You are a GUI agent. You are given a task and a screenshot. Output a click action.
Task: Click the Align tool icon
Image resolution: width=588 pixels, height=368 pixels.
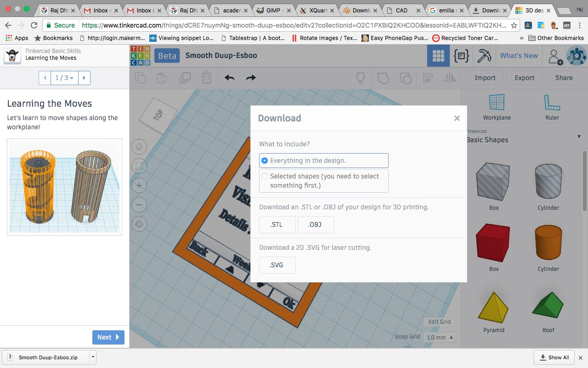click(x=428, y=78)
